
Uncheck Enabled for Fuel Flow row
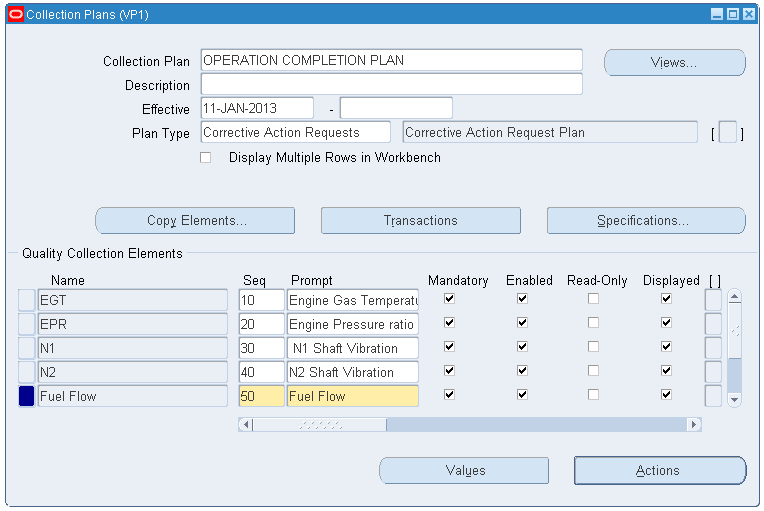tap(522, 395)
